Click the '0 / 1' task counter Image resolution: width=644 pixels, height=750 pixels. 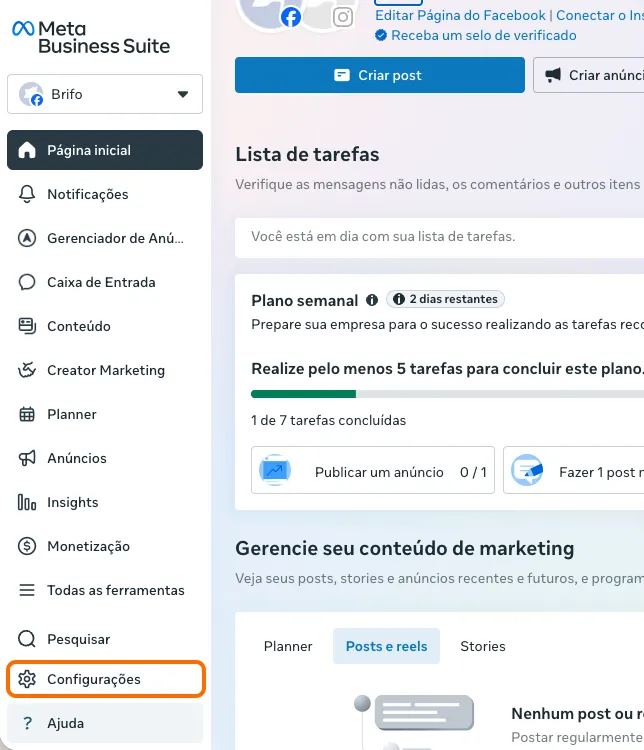click(473, 472)
